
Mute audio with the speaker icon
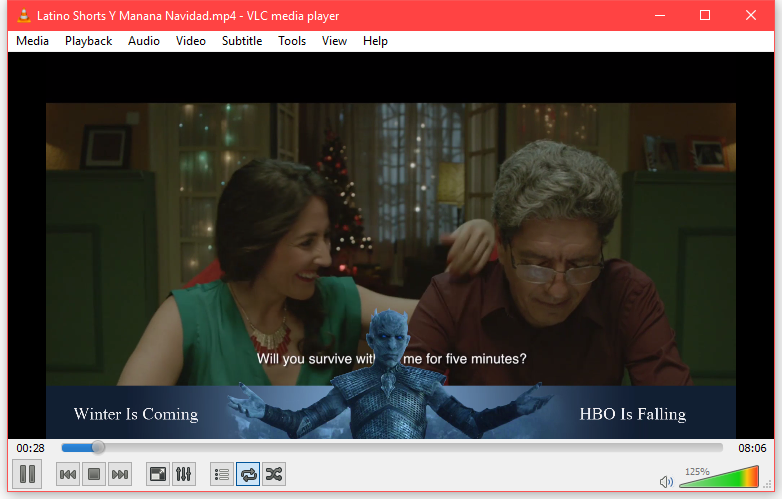pos(666,482)
